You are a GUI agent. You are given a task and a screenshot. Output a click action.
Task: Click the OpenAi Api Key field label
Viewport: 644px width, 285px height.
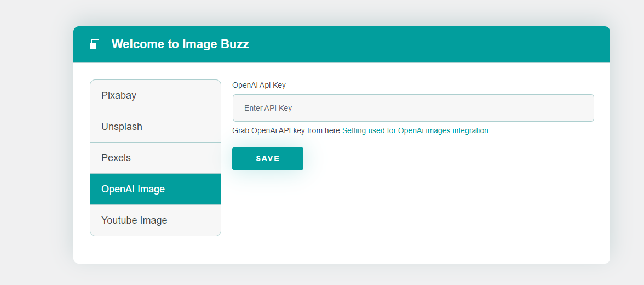pyautogui.click(x=259, y=85)
